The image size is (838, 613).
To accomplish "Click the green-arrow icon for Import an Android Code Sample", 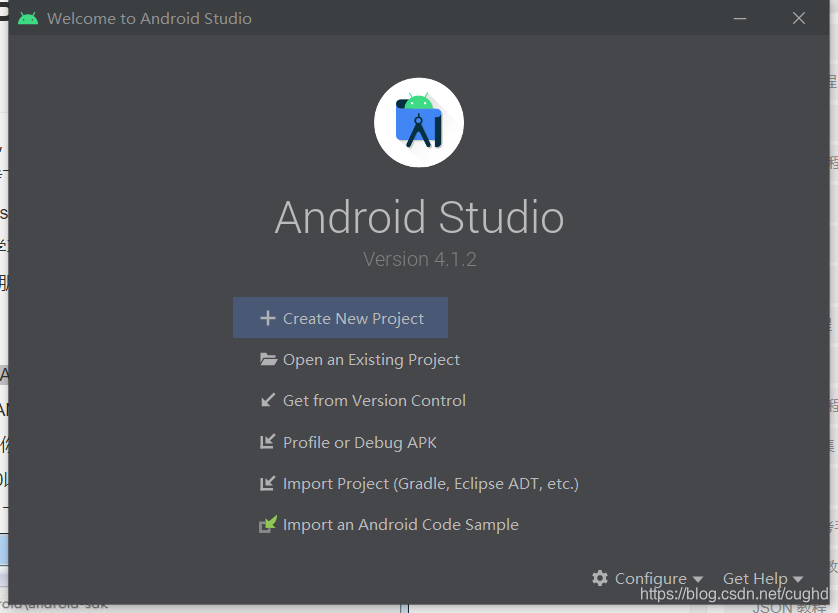I will point(268,524).
